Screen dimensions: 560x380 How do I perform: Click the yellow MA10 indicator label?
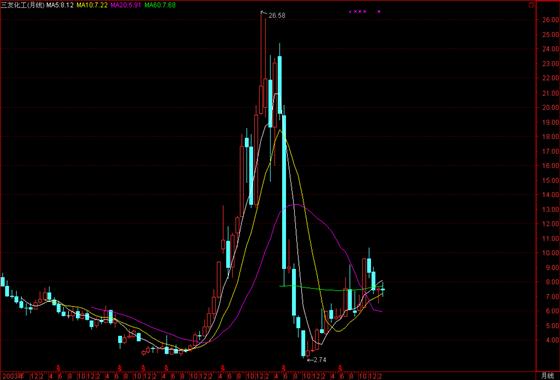click(x=92, y=5)
